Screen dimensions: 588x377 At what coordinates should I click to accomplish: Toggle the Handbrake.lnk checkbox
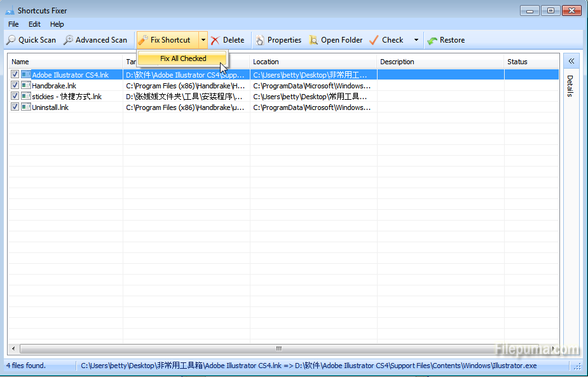15,86
